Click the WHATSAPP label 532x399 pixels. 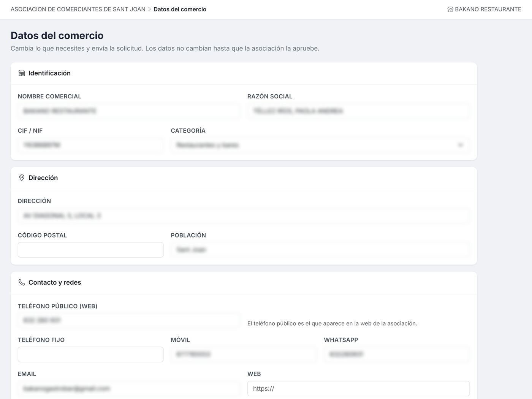(341, 340)
